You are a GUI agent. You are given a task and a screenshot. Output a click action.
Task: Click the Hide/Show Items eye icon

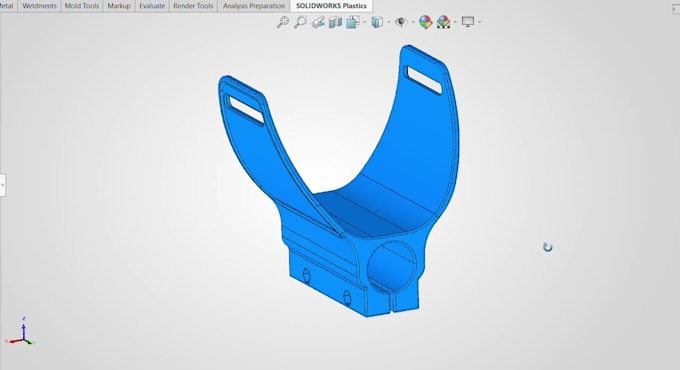(x=401, y=22)
